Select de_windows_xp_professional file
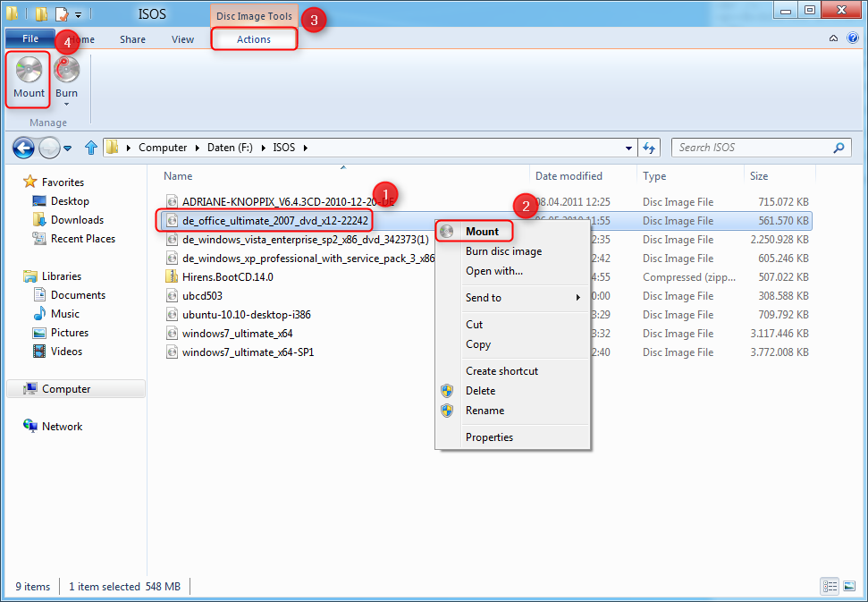Viewport: 868px width, 602px height. [300, 259]
